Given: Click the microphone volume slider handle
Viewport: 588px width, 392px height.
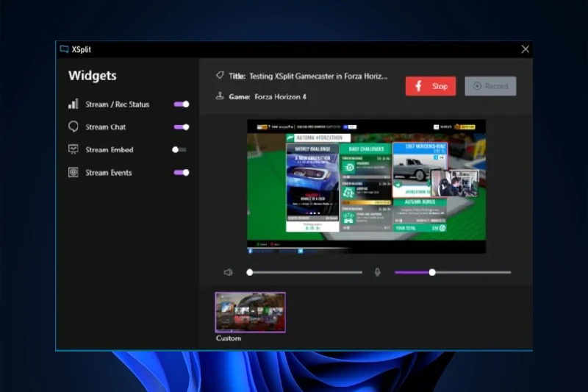Looking at the screenshot, I should pyautogui.click(x=432, y=272).
